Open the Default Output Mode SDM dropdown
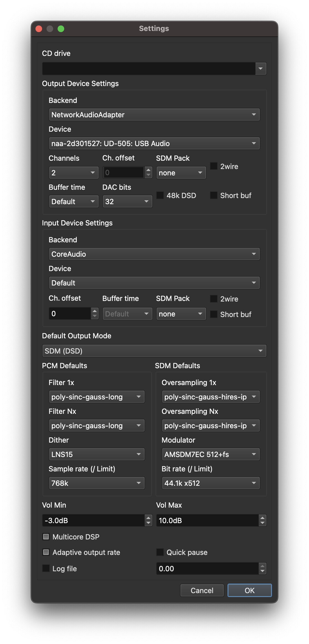This screenshot has width=309, height=644. pyautogui.click(x=154, y=351)
